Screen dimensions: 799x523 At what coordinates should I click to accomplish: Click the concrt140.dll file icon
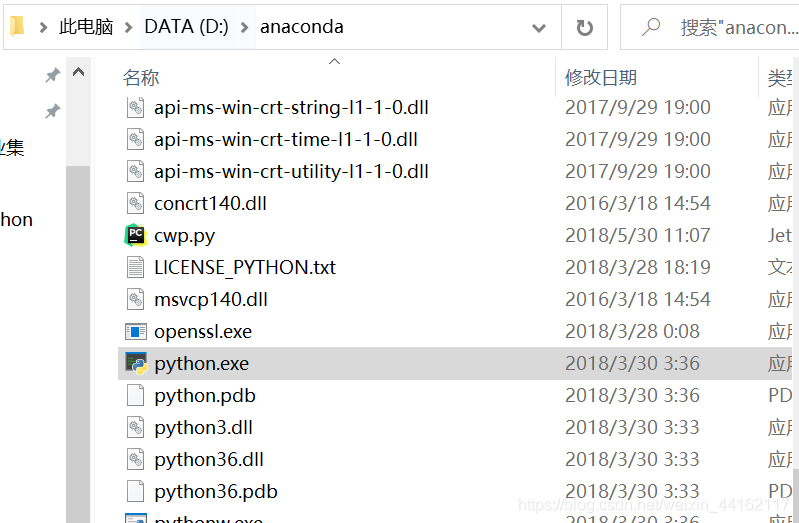pos(136,203)
